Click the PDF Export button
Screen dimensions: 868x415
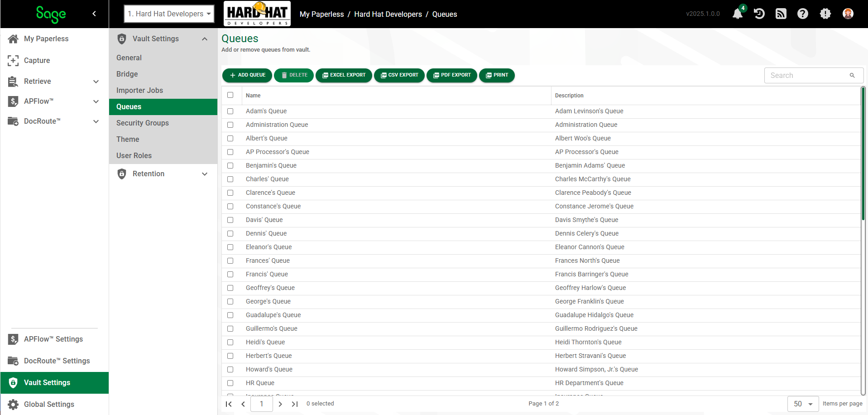452,75
